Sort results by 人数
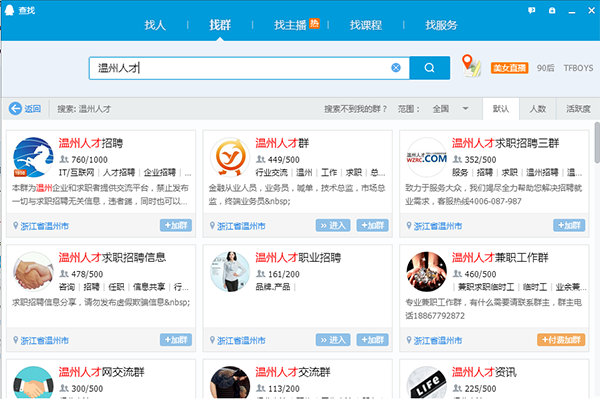The height and width of the screenshot is (399, 600). coord(538,109)
